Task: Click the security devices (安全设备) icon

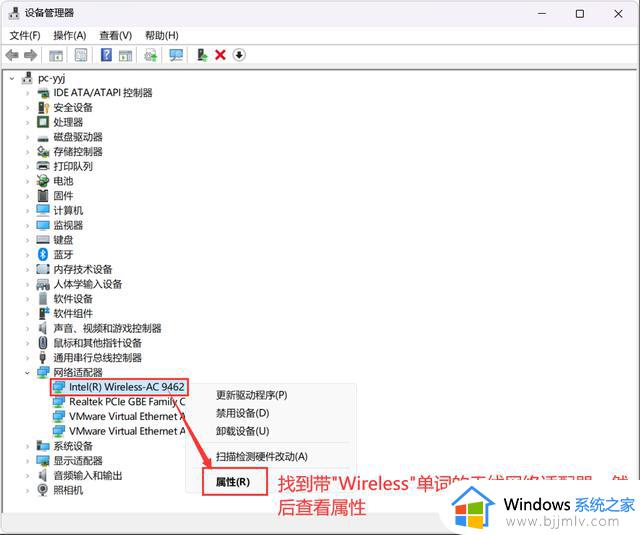Action: [43, 107]
